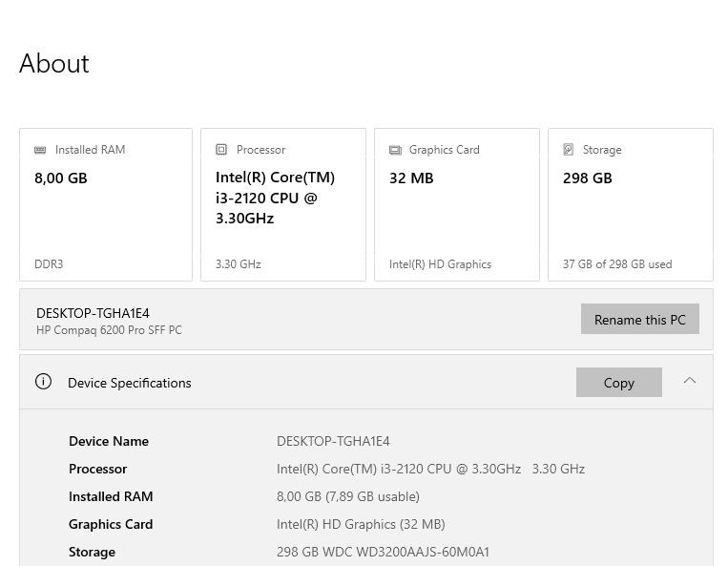Click the 8,00 GB (7,89 GB usable) value
Viewport: 728px width, 566px height.
coord(348,496)
